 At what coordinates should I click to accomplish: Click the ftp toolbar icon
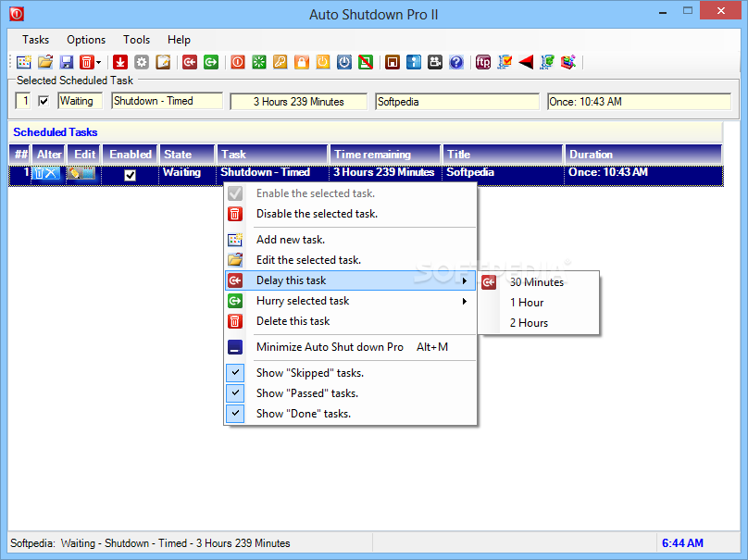click(482, 63)
